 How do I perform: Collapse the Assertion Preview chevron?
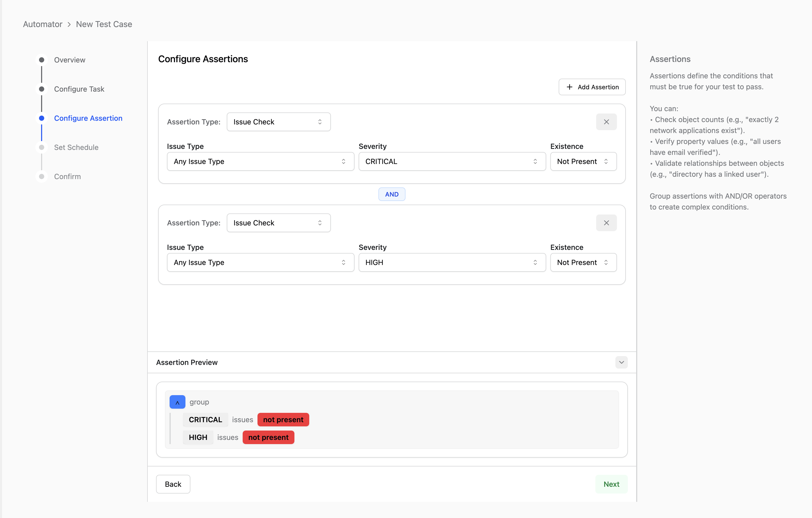point(621,362)
